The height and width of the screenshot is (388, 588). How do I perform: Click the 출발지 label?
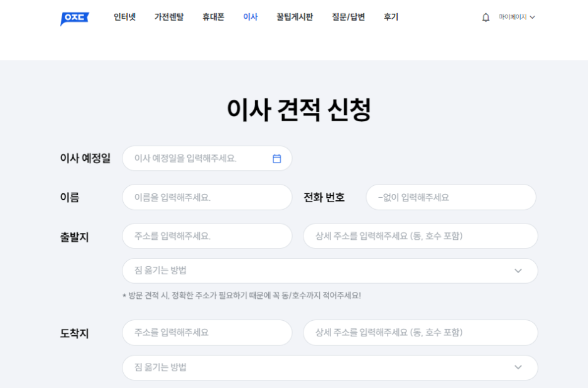point(74,237)
